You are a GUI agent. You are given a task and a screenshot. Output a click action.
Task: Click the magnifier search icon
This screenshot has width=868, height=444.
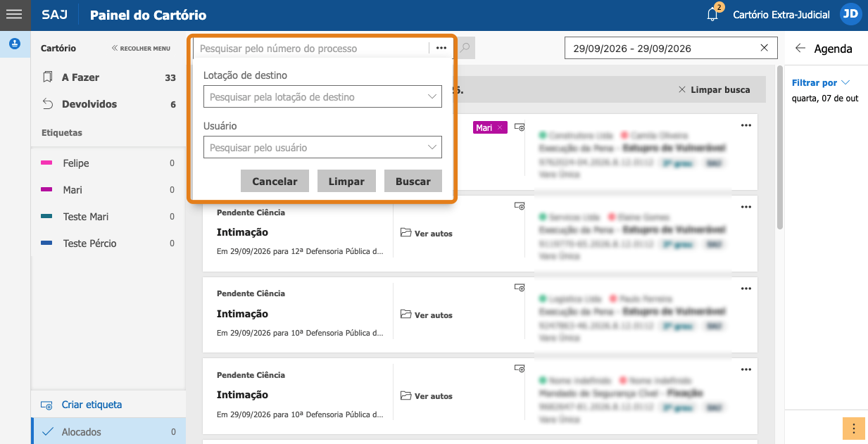(465, 49)
